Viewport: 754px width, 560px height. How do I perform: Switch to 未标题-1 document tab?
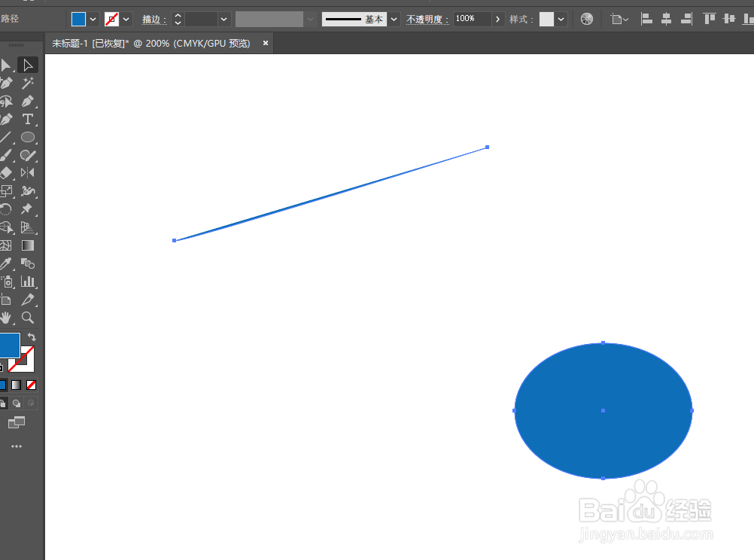(151, 44)
